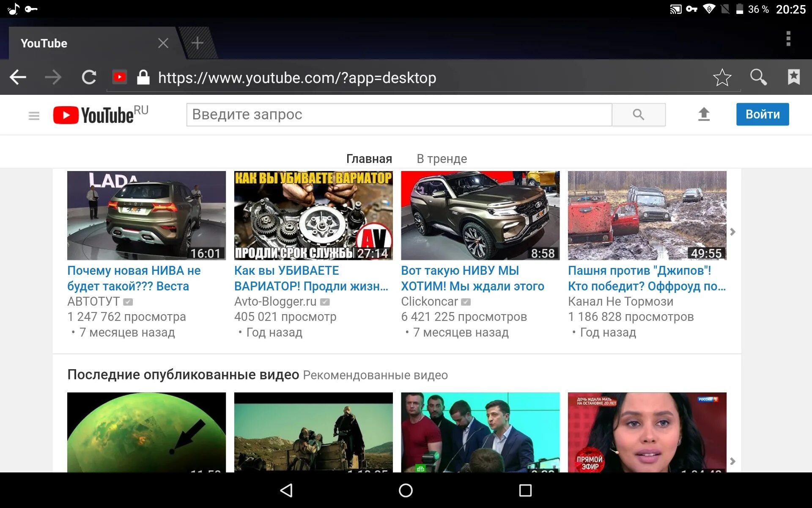812x508 pixels.
Task: Click the Войти login button
Action: (763, 114)
